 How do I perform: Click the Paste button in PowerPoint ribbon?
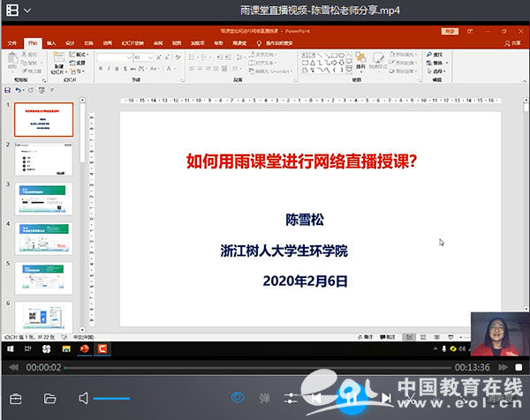click(x=12, y=61)
